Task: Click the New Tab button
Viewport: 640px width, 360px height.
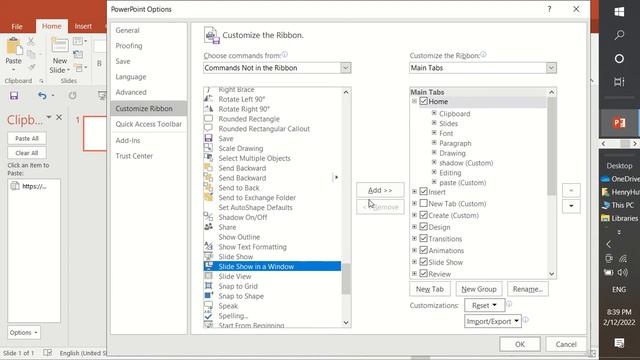Action: point(430,289)
